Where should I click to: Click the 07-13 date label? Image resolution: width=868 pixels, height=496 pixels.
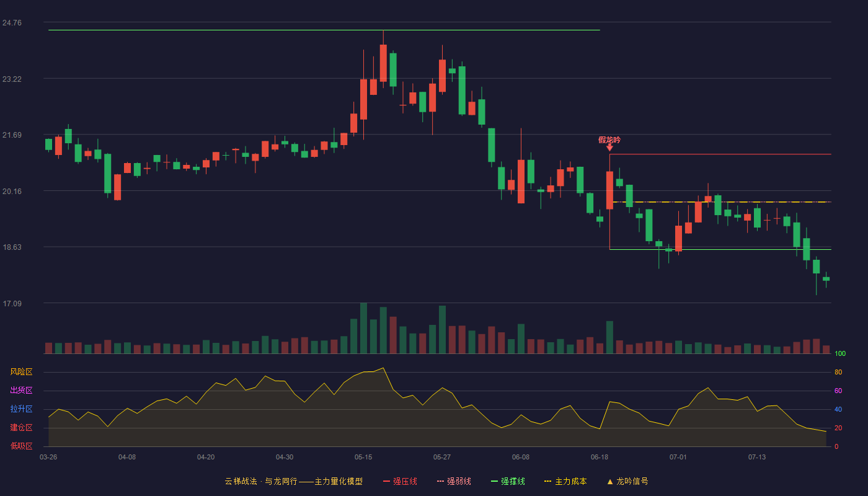click(757, 457)
